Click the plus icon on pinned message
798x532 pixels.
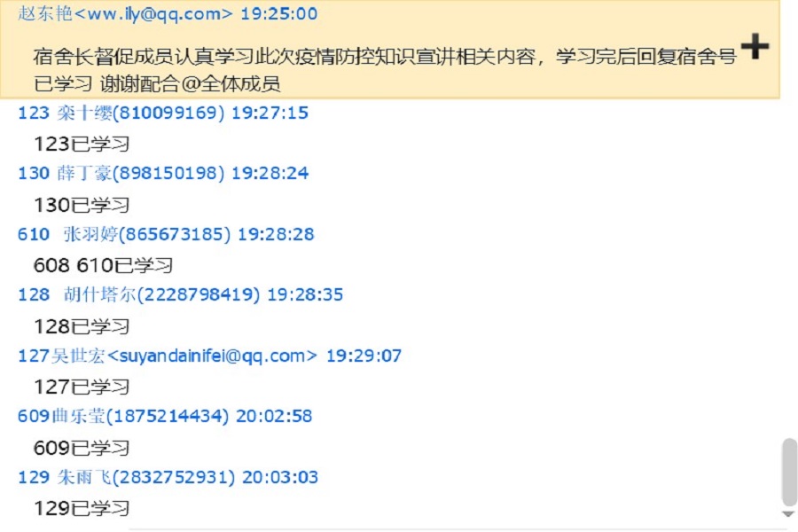pos(755,46)
